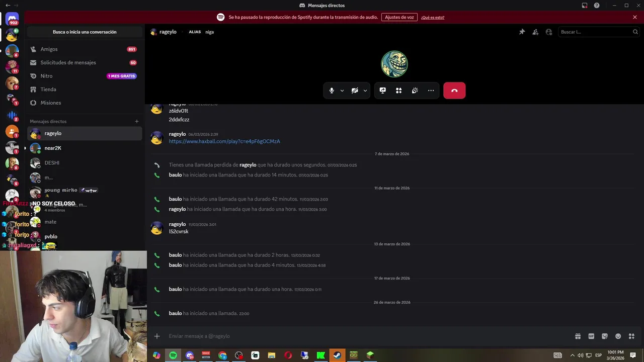Open Busca o inicia una conversación
644x362 pixels.
tap(85, 32)
